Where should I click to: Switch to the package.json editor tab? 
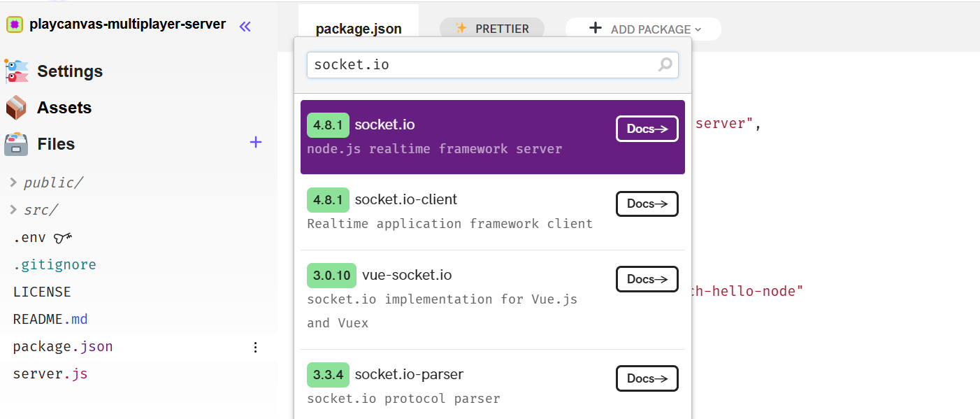pos(359,29)
